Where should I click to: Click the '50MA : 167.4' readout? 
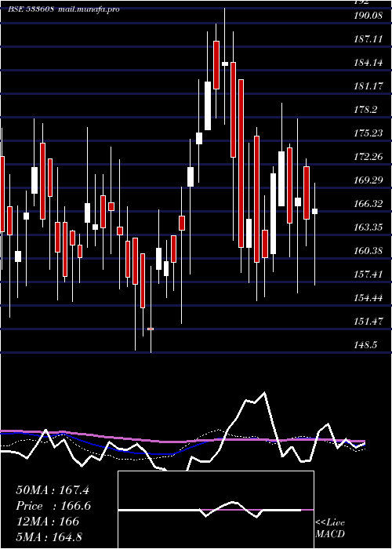[53, 490]
